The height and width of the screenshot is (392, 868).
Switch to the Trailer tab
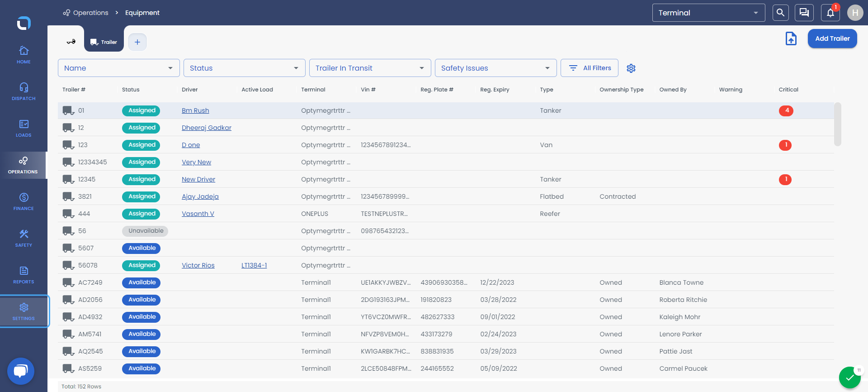coord(104,42)
